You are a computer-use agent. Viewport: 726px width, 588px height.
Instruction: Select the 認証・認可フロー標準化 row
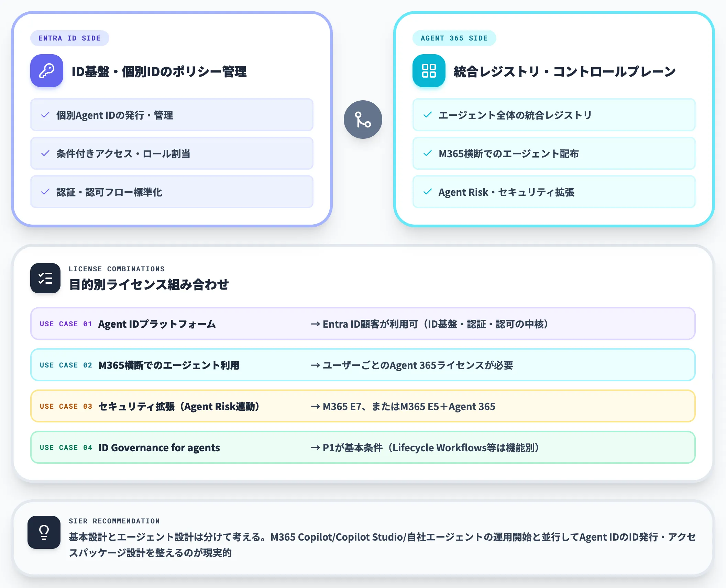[x=172, y=192]
